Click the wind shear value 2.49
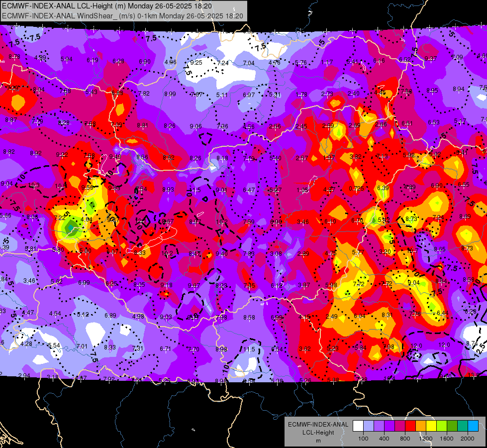Image resolution: width=487 pixels, height=448 pixels. (x=332, y=317)
